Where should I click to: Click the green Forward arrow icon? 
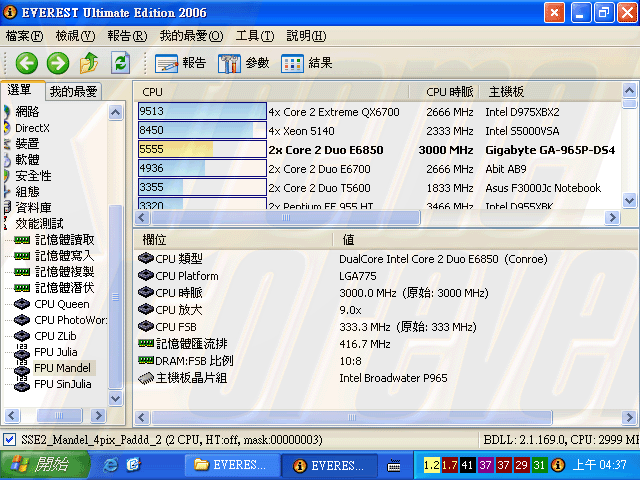click(x=58, y=63)
